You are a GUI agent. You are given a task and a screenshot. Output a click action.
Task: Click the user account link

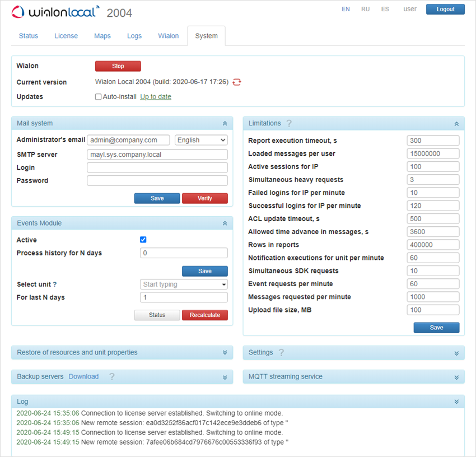click(410, 9)
